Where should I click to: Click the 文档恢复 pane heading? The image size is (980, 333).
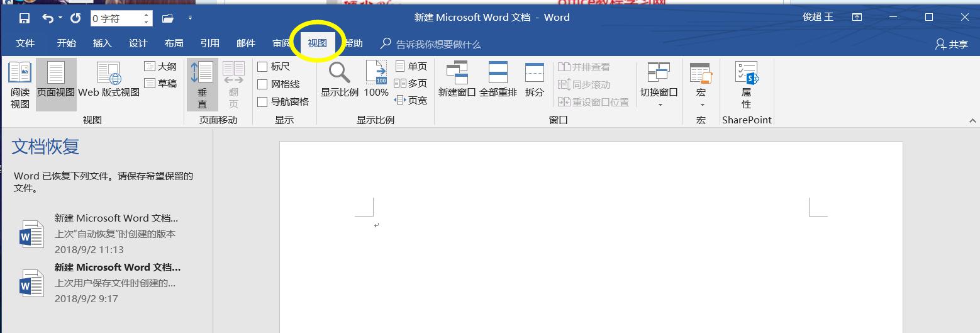pos(46,147)
